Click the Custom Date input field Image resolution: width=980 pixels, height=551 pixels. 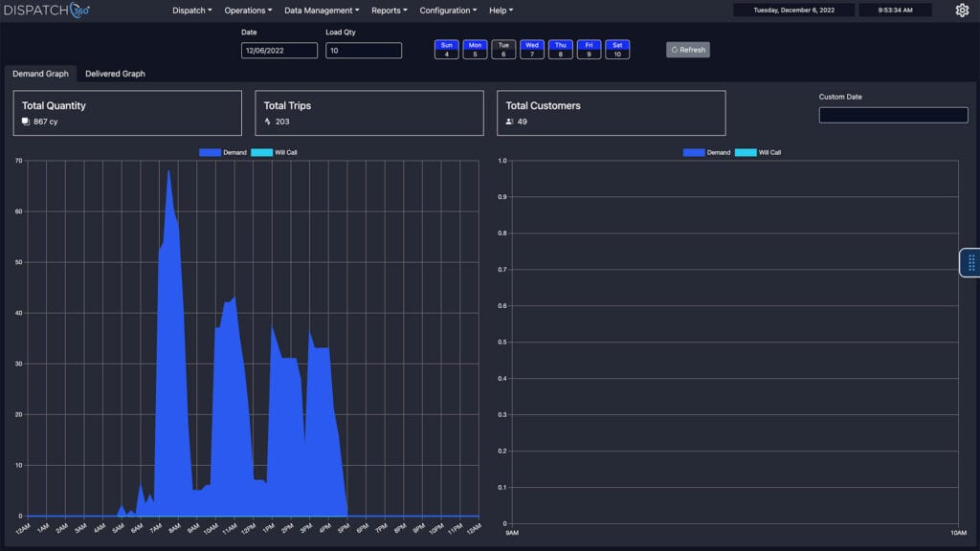(893, 115)
